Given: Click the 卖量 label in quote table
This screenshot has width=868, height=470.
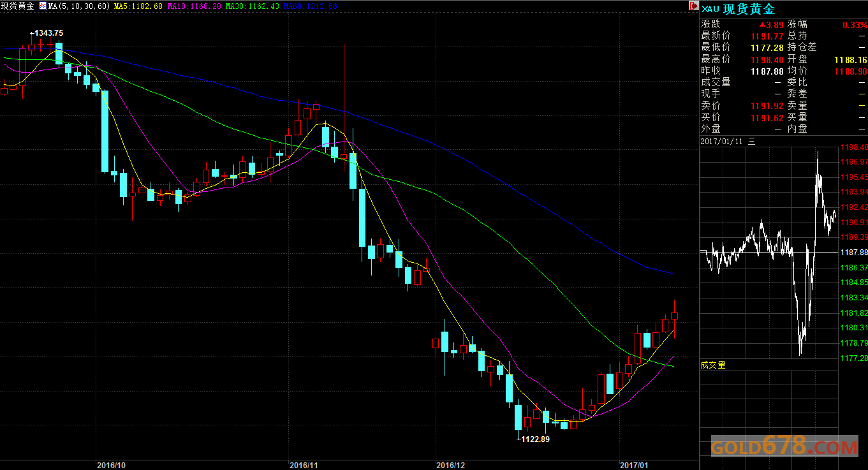Looking at the screenshot, I should tap(797, 106).
